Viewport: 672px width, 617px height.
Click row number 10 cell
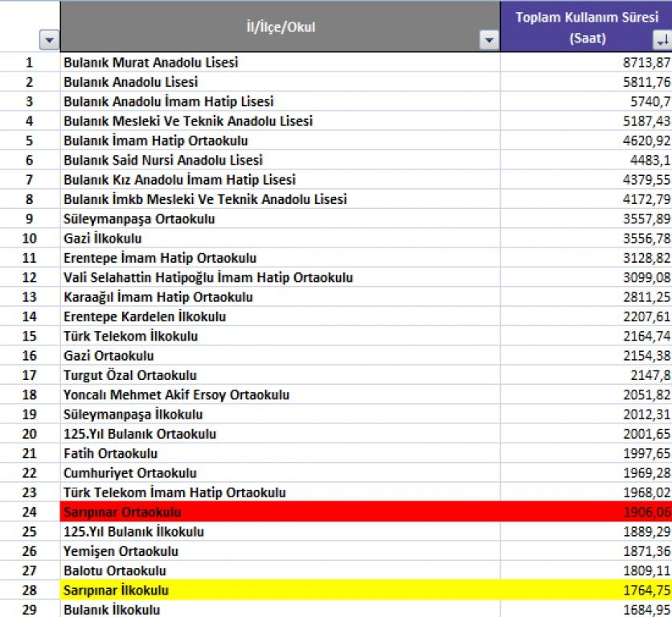point(30,239)
